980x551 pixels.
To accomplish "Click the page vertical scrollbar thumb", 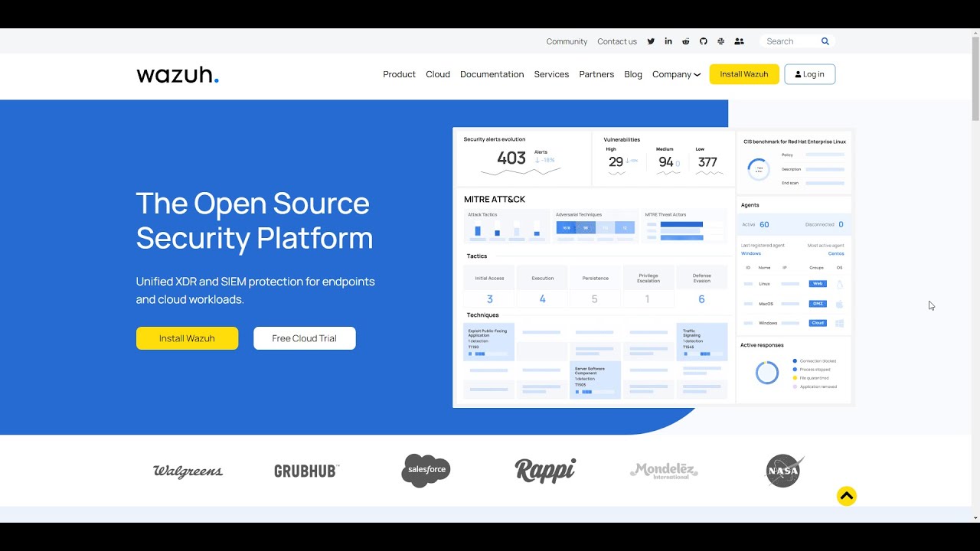I will [x=975, y=78].
